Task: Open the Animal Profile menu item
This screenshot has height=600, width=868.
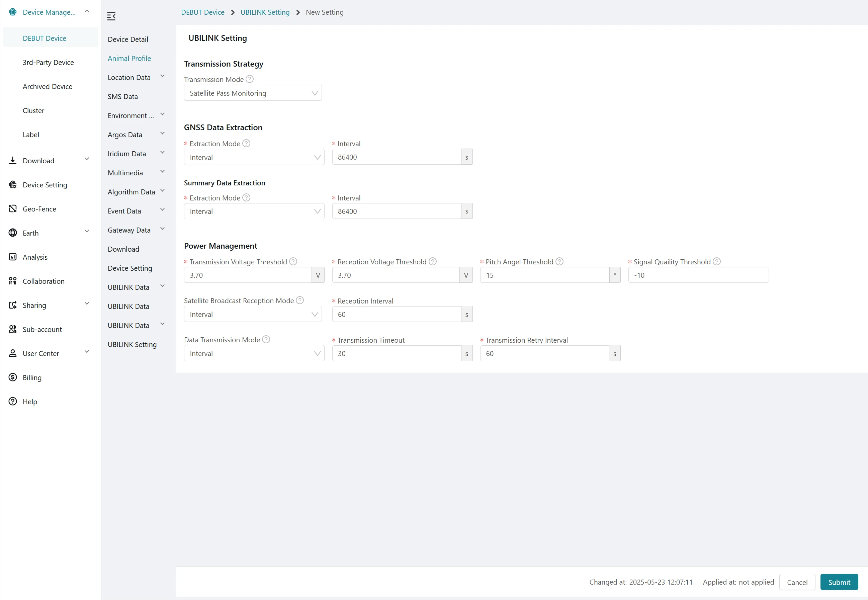Action: point(129,58)
